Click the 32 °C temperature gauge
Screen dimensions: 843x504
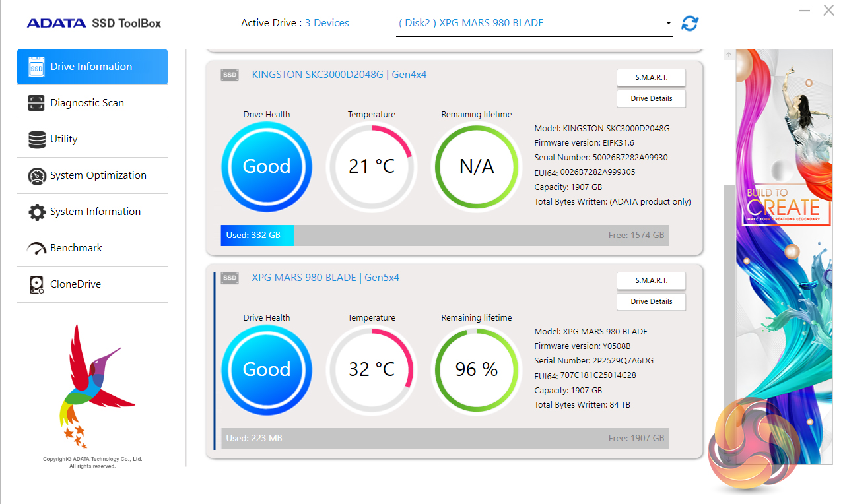click(x=372, y=370)
